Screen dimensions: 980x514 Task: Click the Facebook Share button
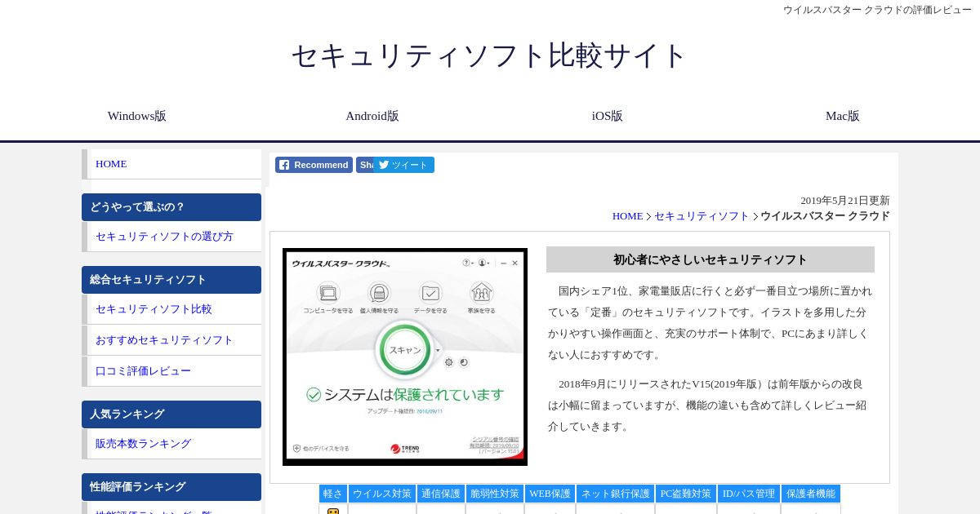click(365, 165)
